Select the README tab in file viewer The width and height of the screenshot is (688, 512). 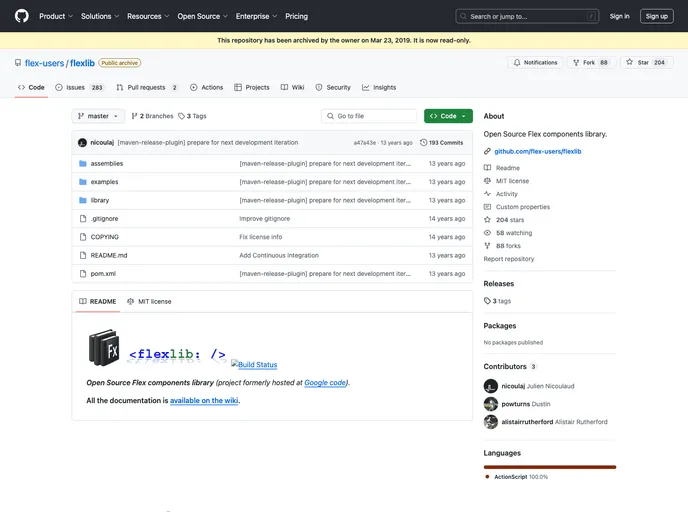[x=97, y=301]
